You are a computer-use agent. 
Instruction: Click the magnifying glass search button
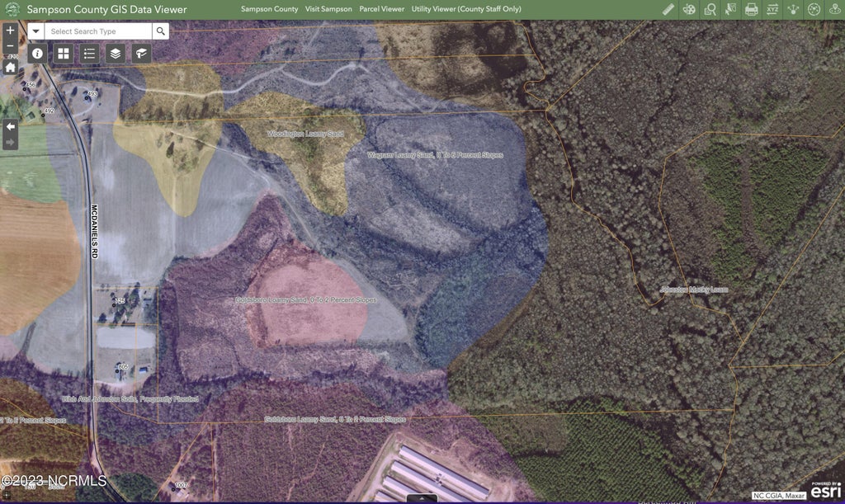coord(161,31)
